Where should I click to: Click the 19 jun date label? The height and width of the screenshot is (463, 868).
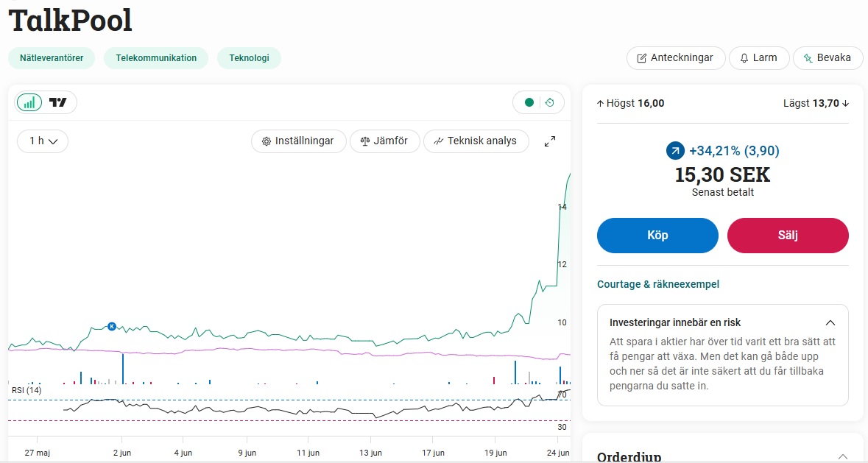[x=495, y=453]
